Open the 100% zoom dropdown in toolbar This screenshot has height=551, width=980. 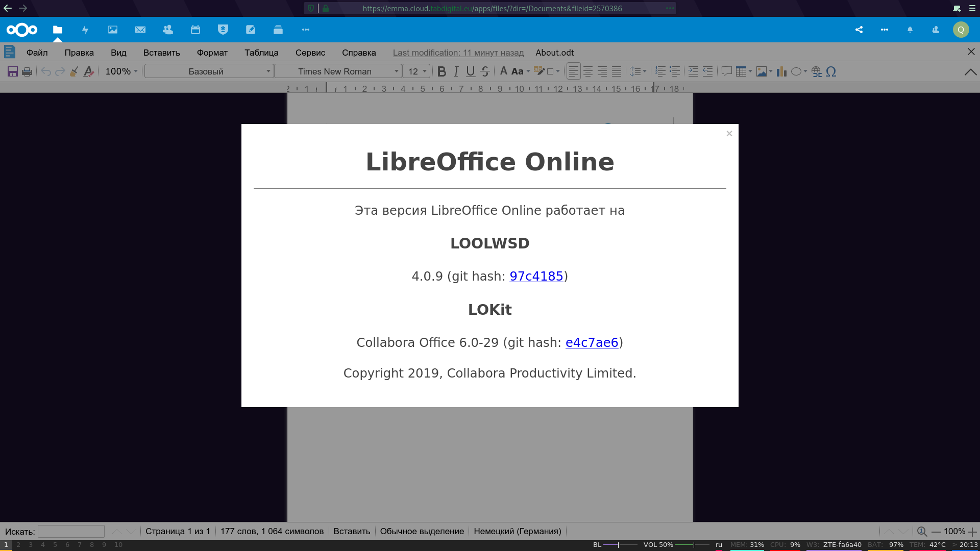pos(121,71)
